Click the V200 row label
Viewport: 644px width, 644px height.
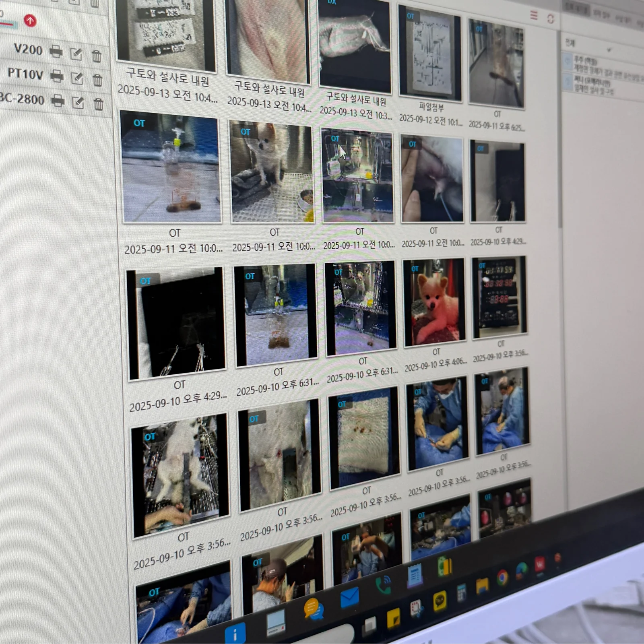tap(28, 50)
